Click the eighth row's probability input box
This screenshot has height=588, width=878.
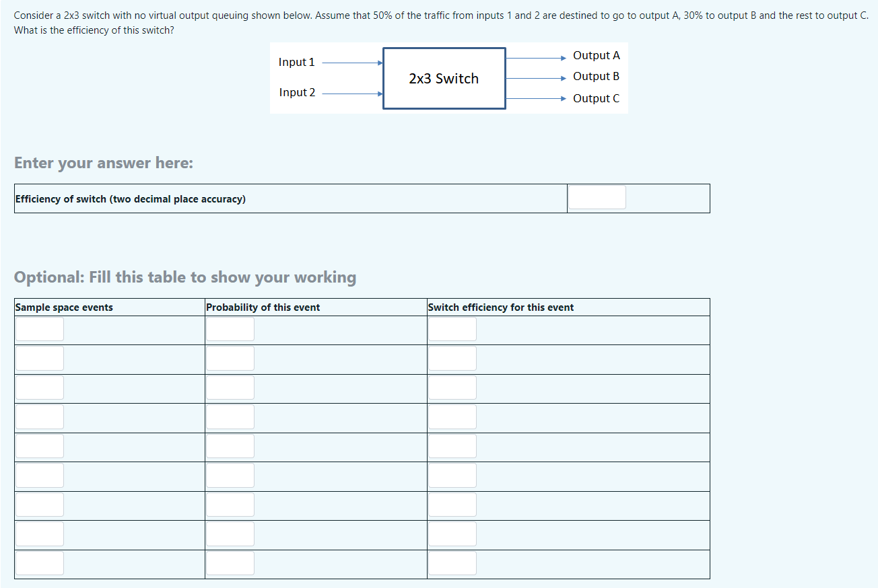click(230, 534)
